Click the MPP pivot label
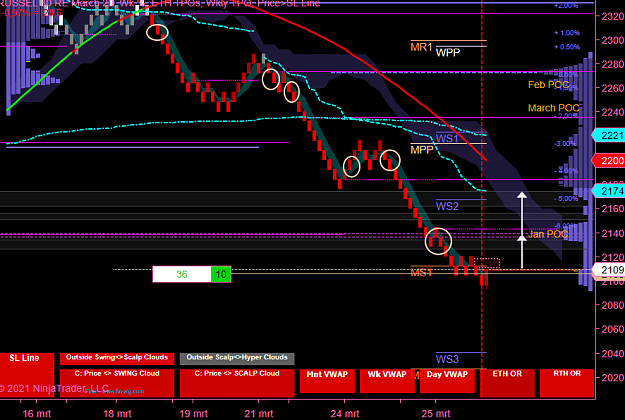 pos(422,150)
